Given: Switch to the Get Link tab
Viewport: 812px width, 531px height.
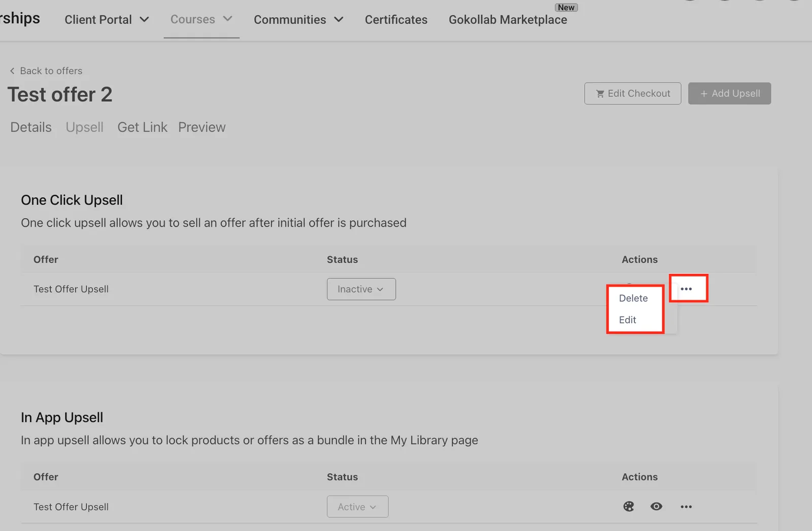Looking at the screenshot, I should pyautogui.click(x=142, y=127).
